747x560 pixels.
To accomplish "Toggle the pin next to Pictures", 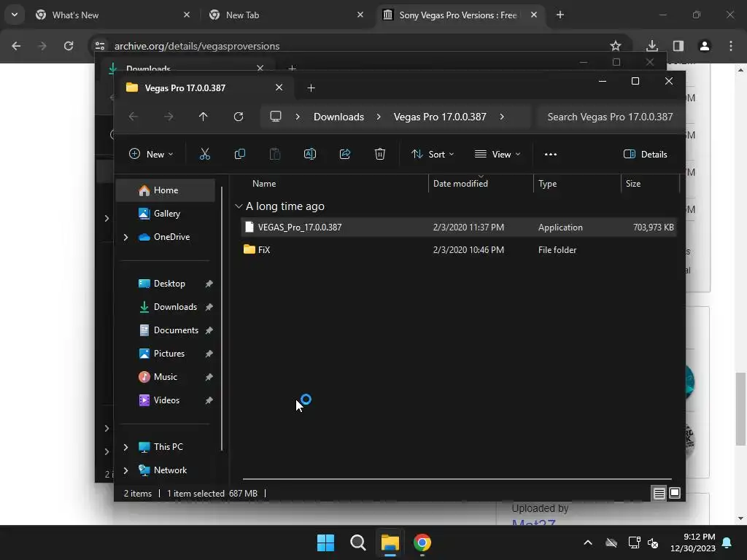I will pos(209,354).
